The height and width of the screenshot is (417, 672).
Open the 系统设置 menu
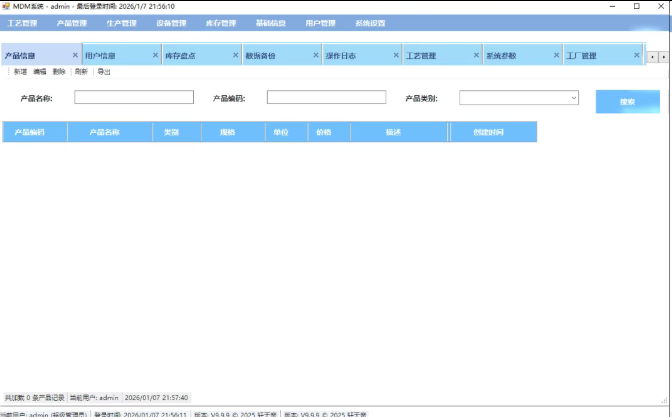pyautogui.click(x=370, y=23)
